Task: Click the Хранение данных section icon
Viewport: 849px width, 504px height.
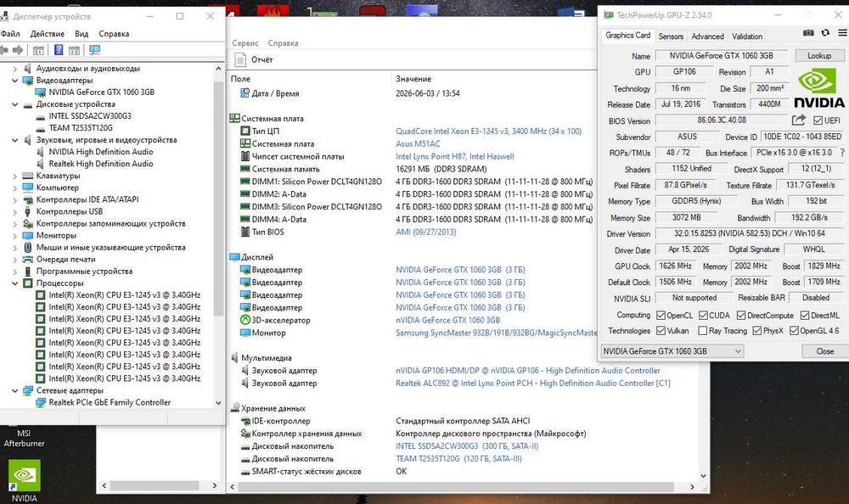Action: pyautogui.click(x=234, y=408)
